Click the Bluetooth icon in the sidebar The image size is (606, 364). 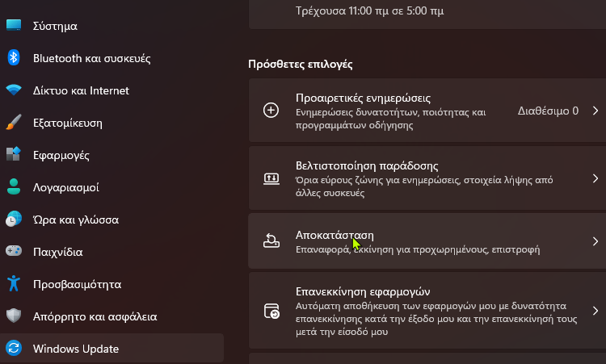click(x=14, y=58)
